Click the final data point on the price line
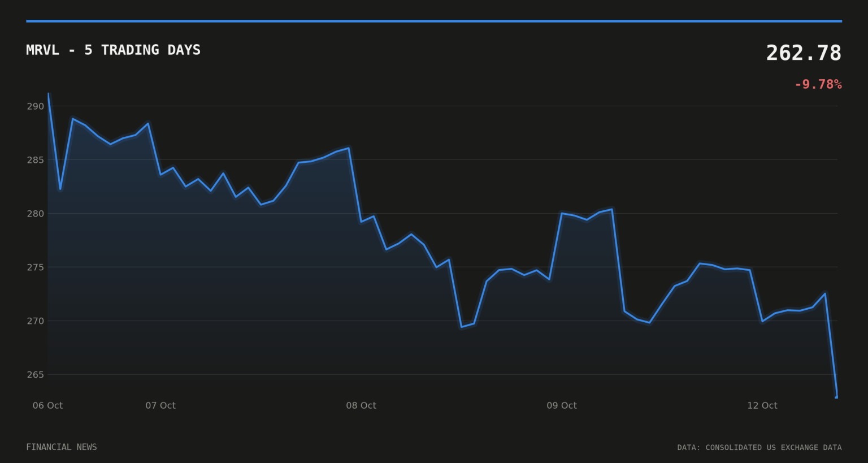Image resolution: width=868 pixels, height=463 pixels. [x=837, y=397]
